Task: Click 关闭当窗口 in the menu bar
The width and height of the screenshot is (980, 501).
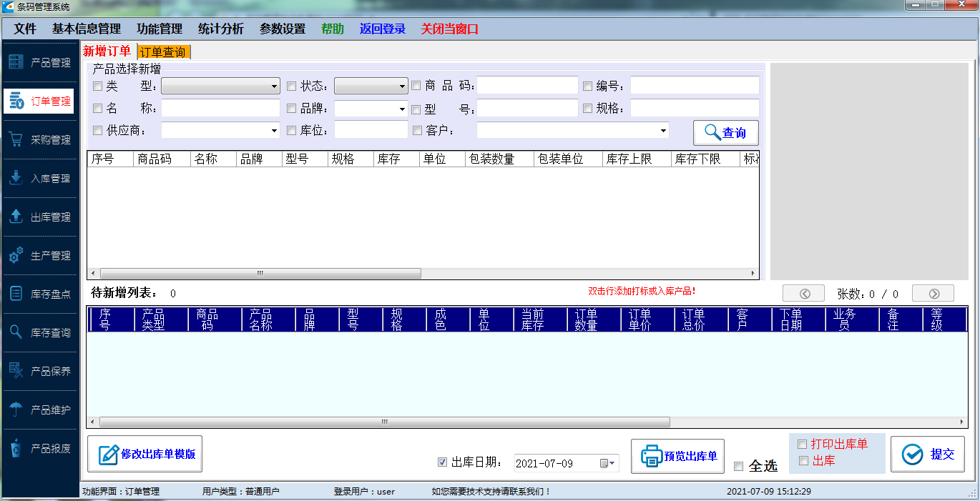Action: click(x=449, y=29)
